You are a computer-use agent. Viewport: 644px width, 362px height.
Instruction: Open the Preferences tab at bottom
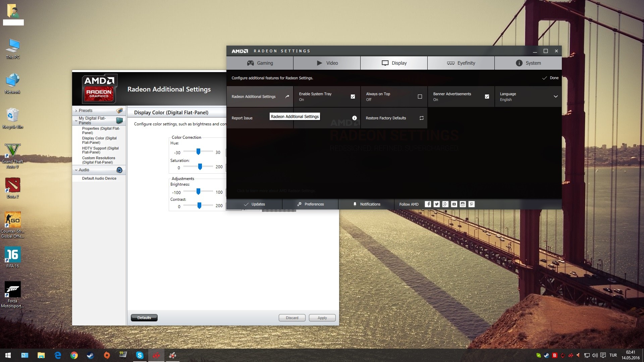click(x=310, y=204)
